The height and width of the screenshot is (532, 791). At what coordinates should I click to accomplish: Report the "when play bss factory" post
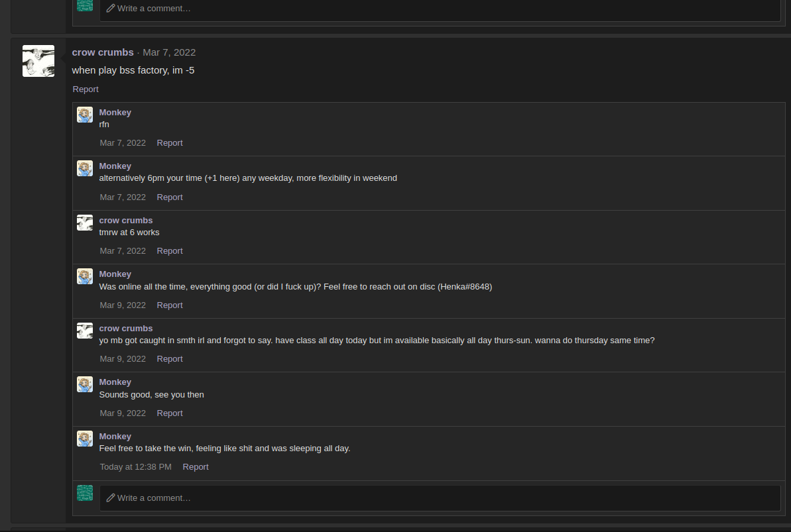pos(86,89)
